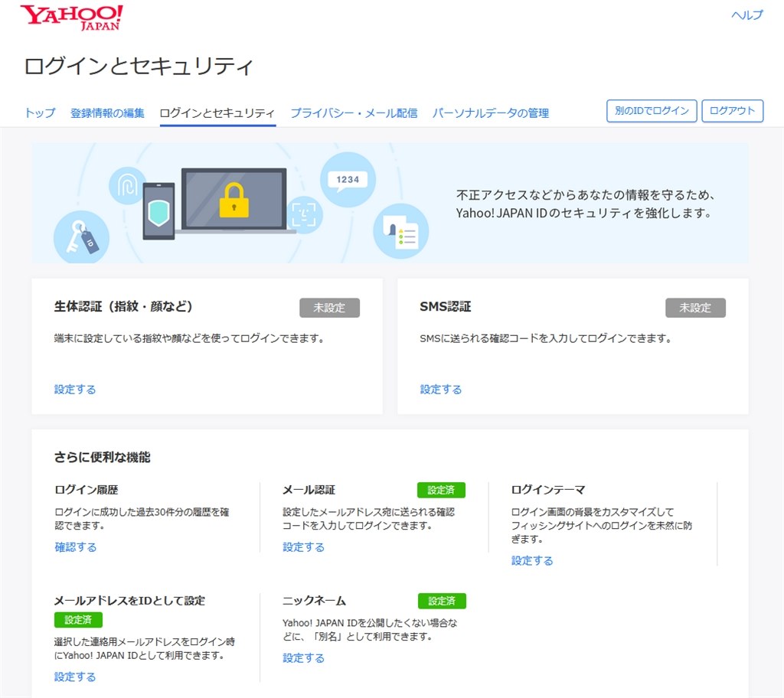Click 設定する under ニックネーム
Image resolution: width=784 pixels, height=698 pixels.
[303, 657]
